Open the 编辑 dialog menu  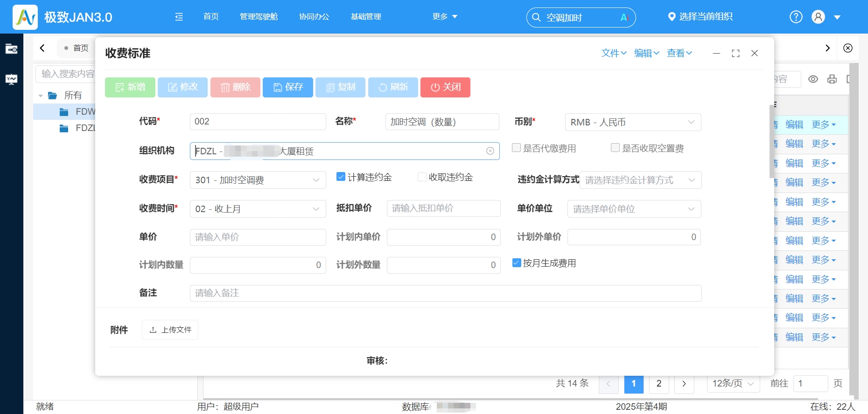pos(646,53)
